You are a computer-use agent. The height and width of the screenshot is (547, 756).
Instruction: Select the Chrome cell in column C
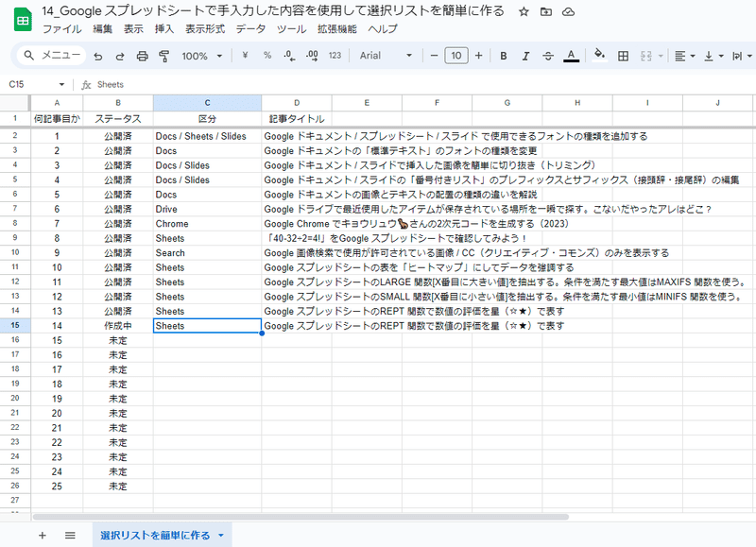[x=207, y=224]
